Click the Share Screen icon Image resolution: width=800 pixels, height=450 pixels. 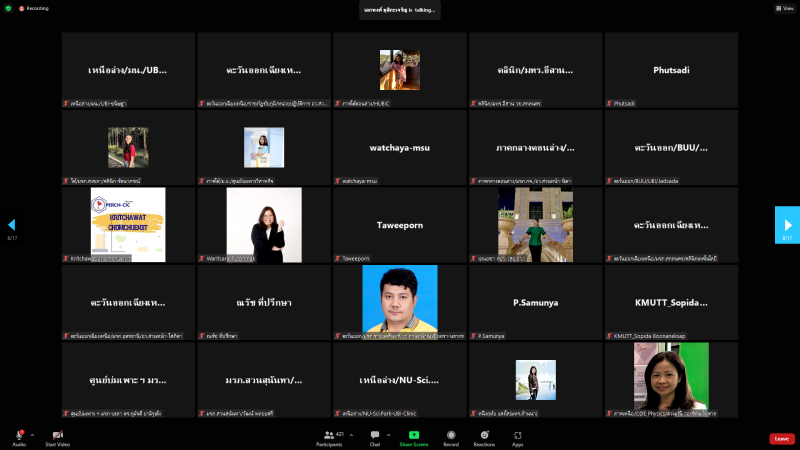click(x=413, y=436)
